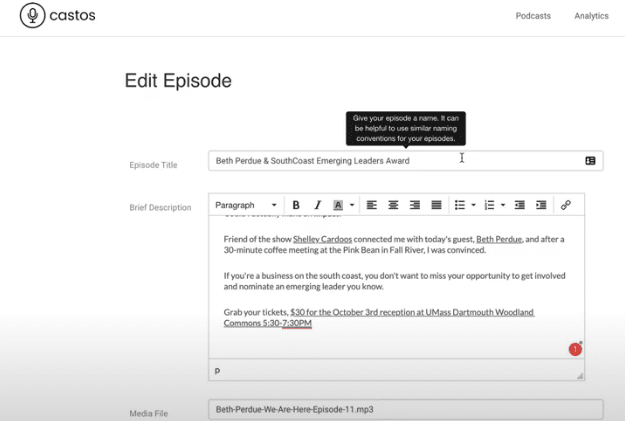This screenshot has width=625, height=421.
Task: Expand the text color dropdown arrow
Action: tap(352, 205)
